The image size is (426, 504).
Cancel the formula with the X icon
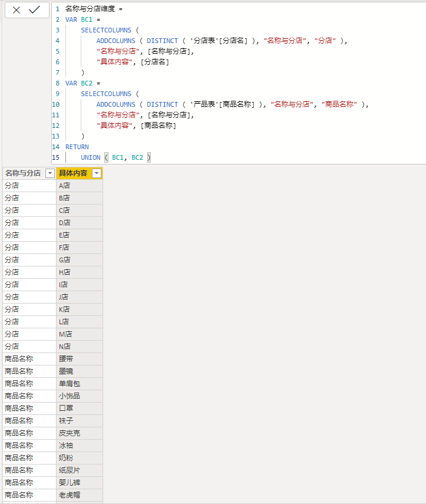(x=16, y=10)
